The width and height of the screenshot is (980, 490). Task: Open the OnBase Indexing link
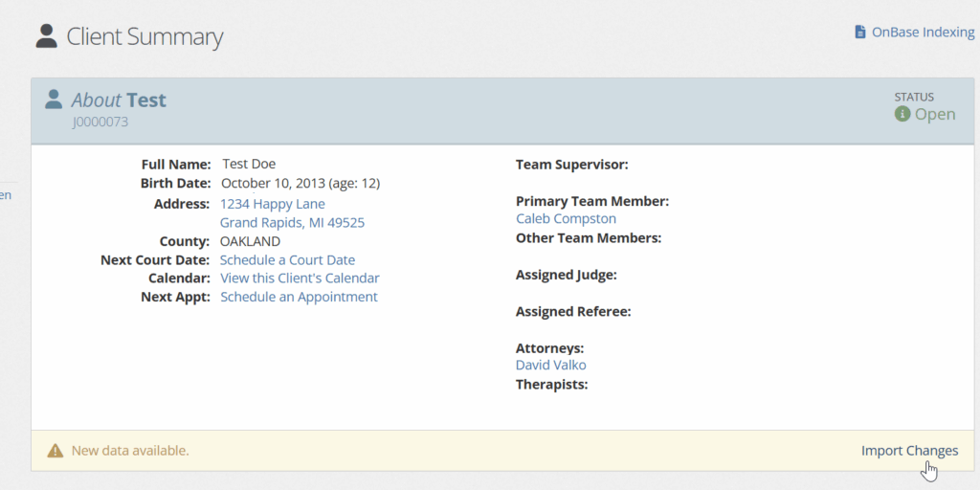coord(923,33)
